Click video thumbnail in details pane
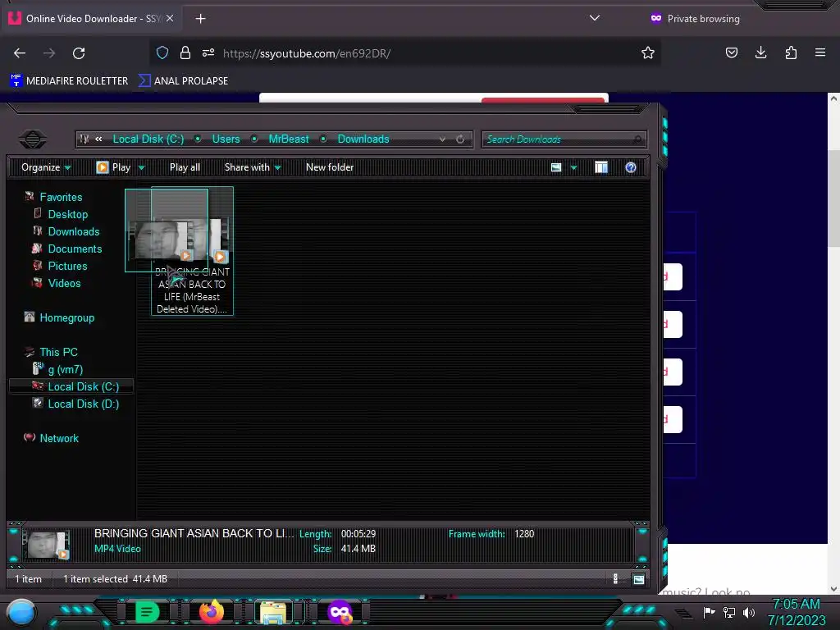Screen dimensions: 840x630 tap(46, 546)
